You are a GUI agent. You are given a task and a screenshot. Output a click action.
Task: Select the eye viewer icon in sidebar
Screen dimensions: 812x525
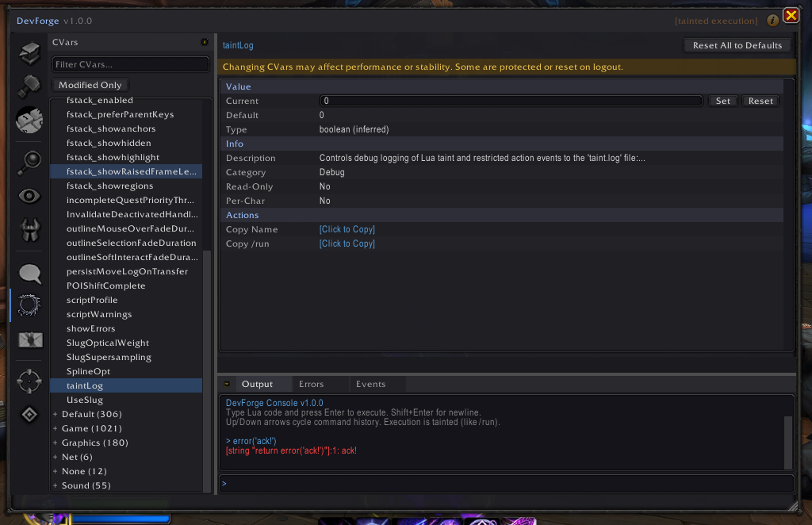[29, 195]
